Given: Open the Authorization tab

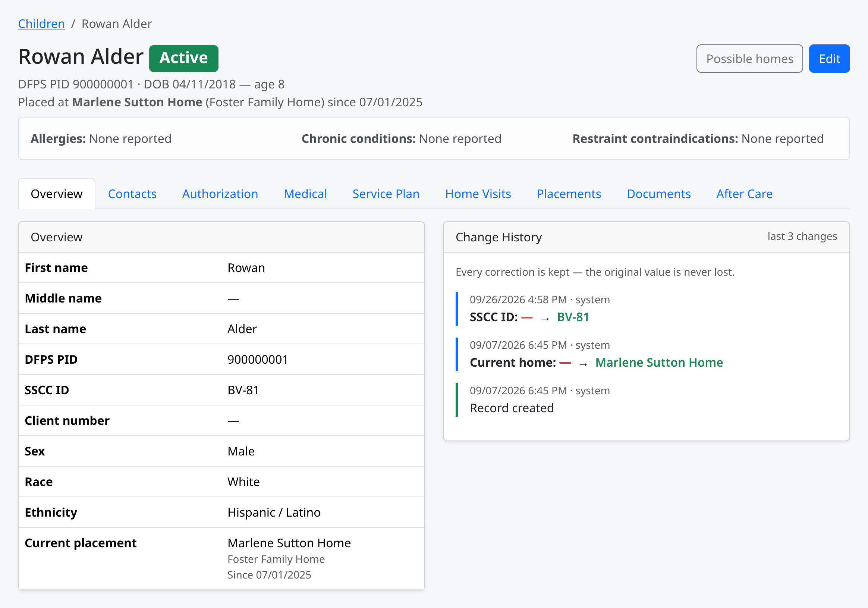Looking at the screenshot, I should (220, 194).
